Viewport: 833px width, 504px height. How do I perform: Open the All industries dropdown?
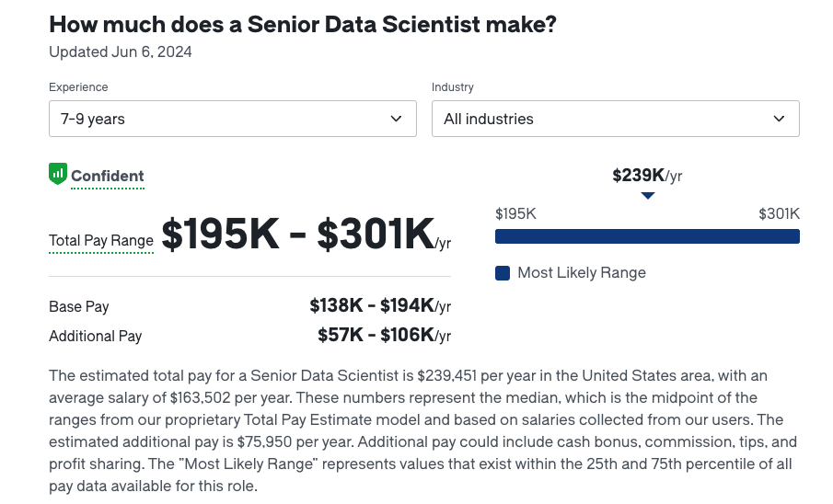click(615, 119)
